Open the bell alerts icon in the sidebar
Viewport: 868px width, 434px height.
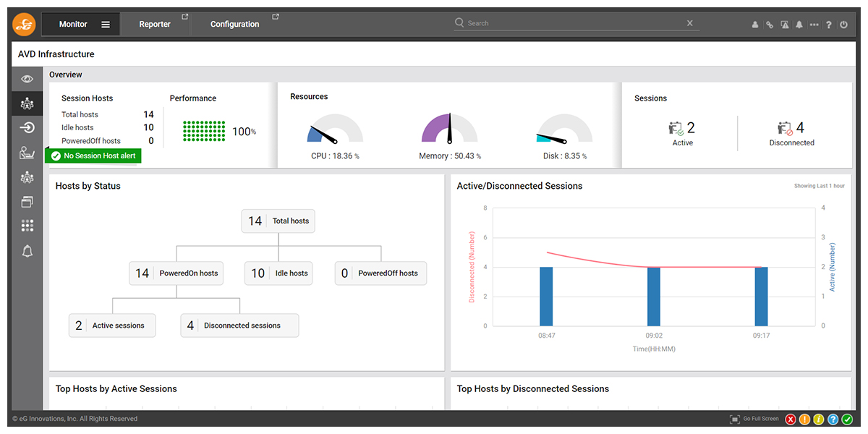27,251
